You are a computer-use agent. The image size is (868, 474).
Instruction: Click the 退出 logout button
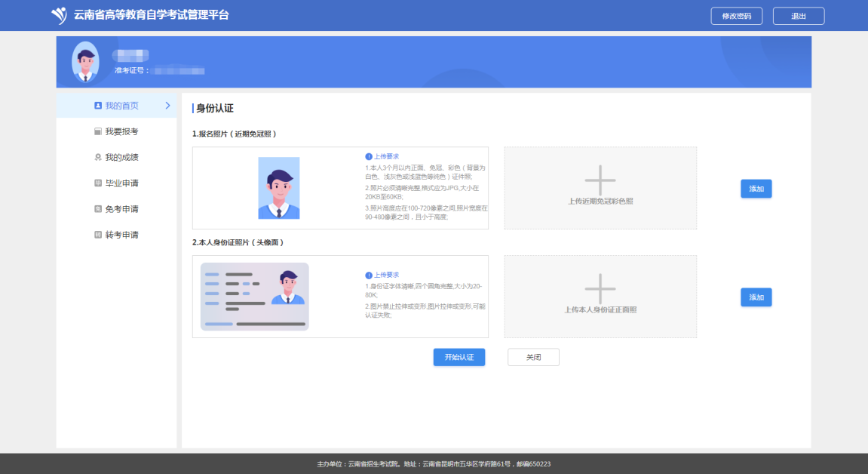pyautogui.click(x=798, y=16)
